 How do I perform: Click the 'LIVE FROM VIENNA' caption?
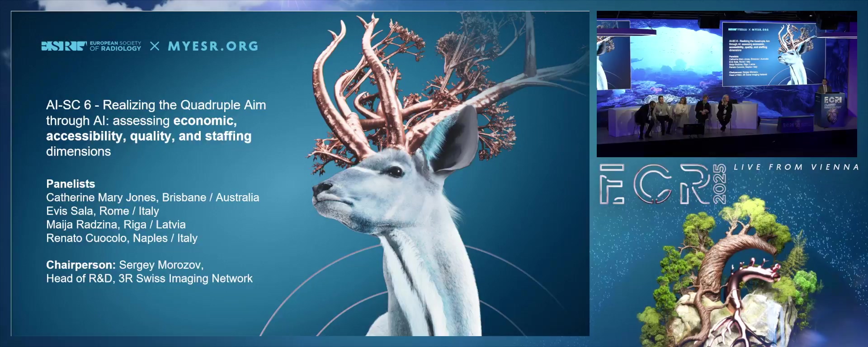(796, 167)
